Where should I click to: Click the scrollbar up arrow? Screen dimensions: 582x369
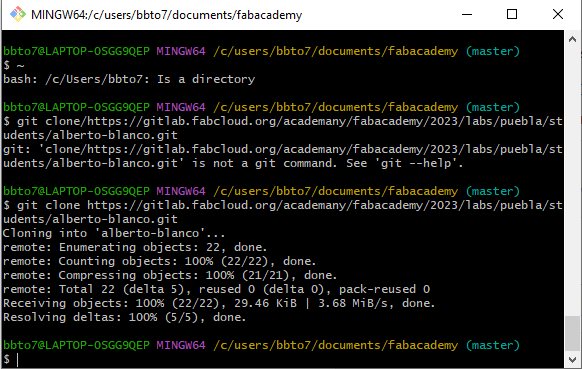pos(572,39)
